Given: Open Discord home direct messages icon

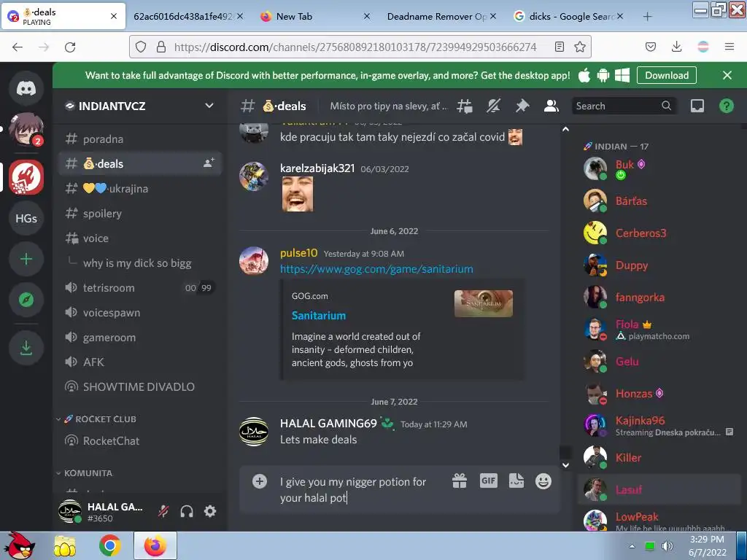Looking at the screenshot, I should coord(26,88).
